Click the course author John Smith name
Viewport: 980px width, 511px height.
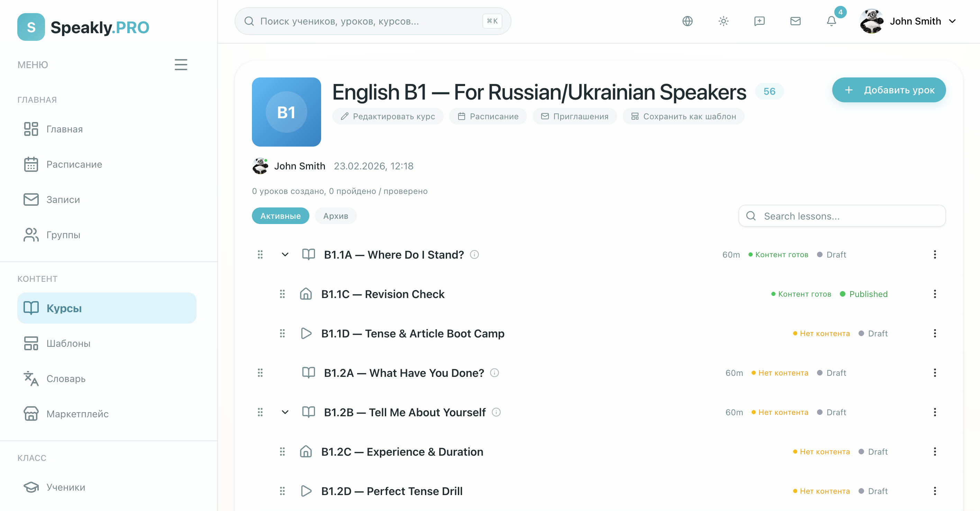pos(300,166)
